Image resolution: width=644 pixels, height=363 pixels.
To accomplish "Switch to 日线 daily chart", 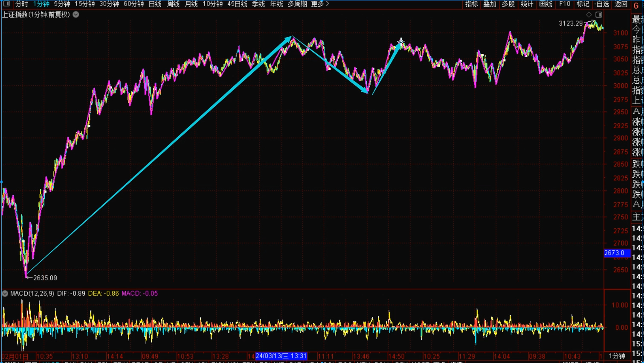I will pos(155,4).
